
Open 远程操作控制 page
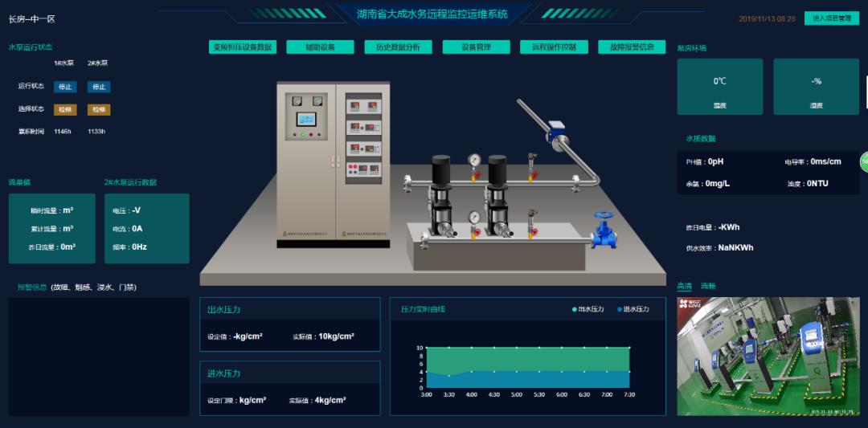pyautogui.click(x=554, y=47)
